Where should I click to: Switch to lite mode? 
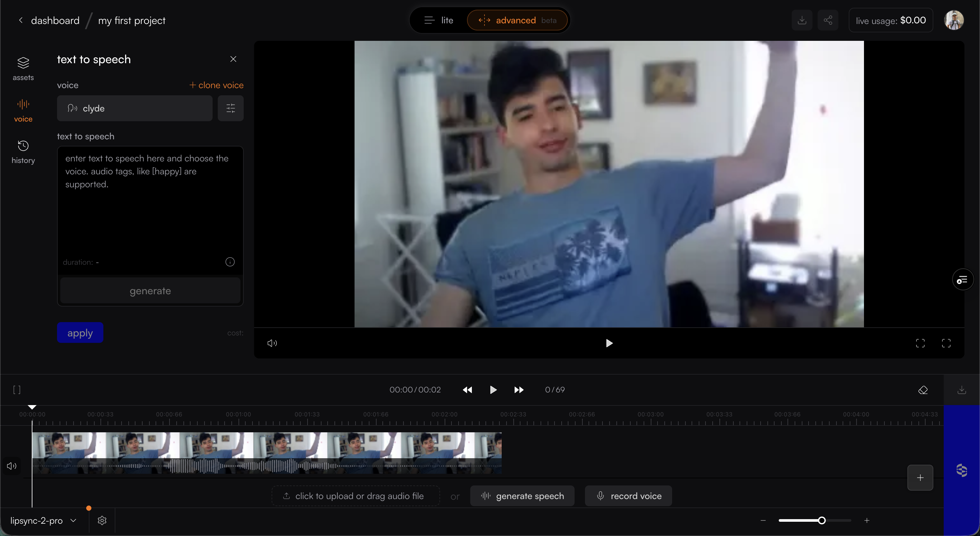[439, 20]
